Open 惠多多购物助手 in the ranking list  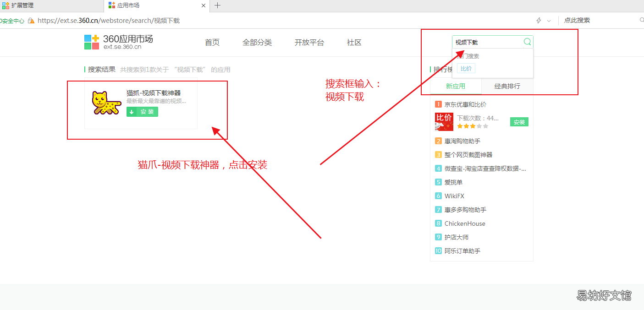pyautogui.click(x=465, y=210)
